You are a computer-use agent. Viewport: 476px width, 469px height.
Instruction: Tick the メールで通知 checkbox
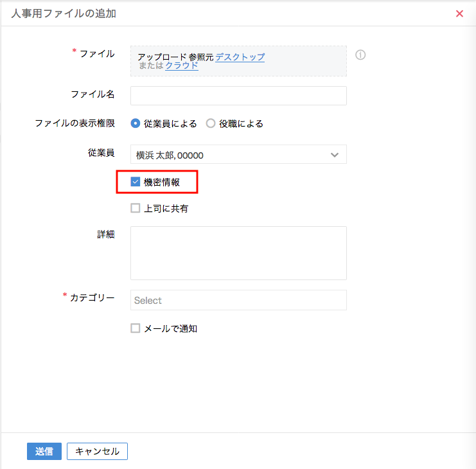click(x=135, y=328)
